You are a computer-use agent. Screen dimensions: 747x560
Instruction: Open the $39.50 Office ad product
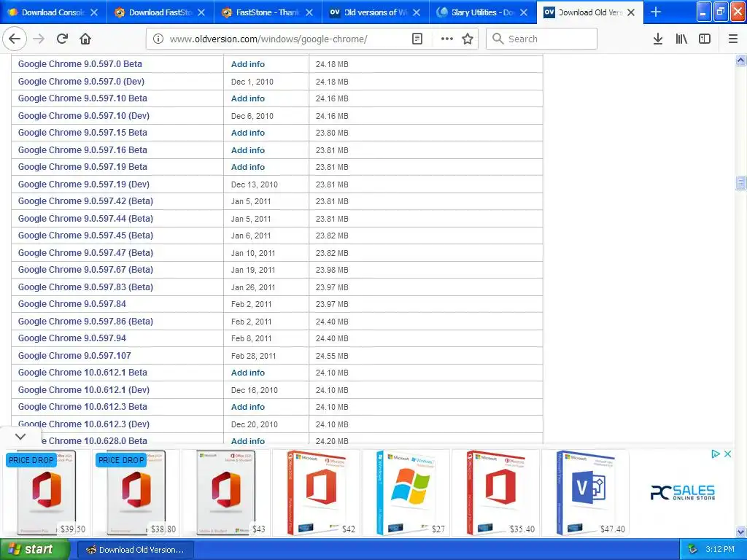coord(46,493)
